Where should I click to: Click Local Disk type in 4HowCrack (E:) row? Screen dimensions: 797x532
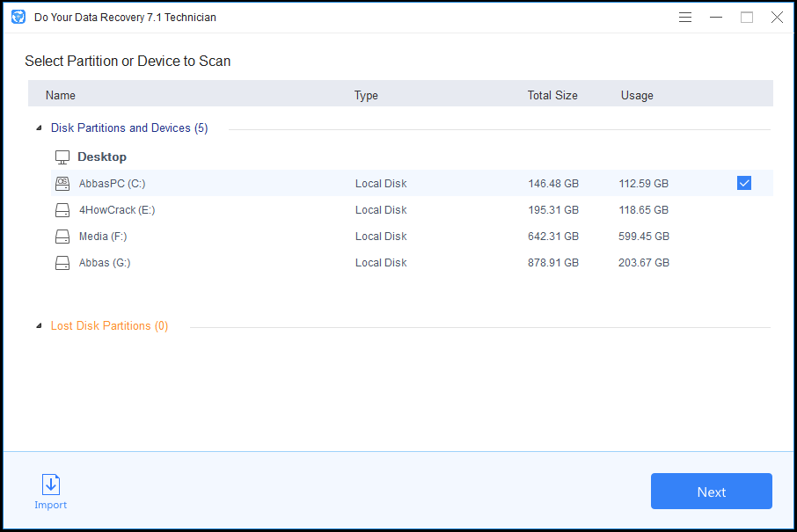pyautogui.click(x=381, y=210)
